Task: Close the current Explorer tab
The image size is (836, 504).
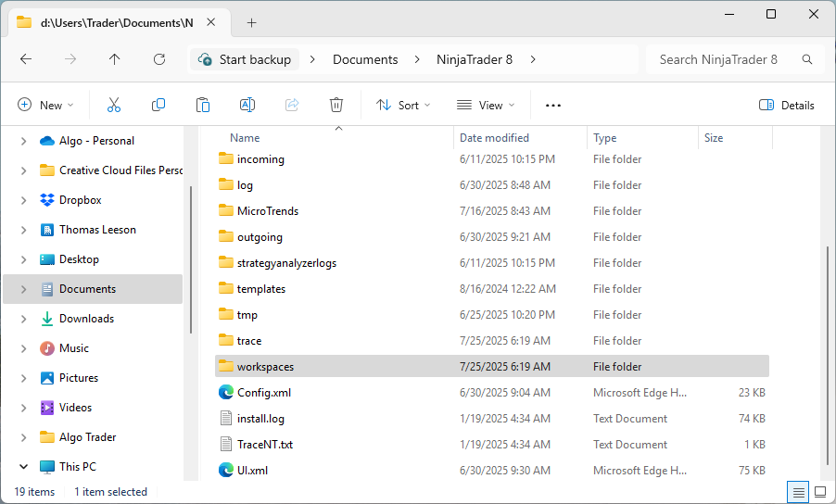Action: point(211,22)
